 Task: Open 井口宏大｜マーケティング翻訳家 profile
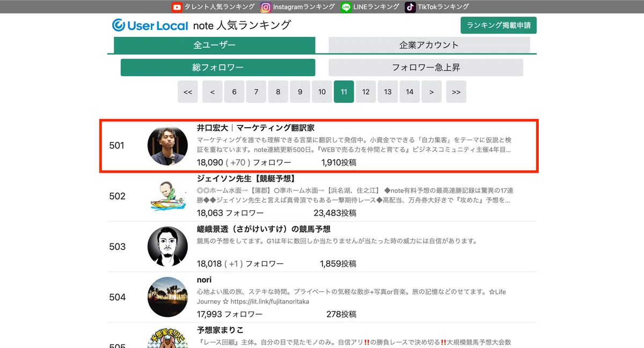click(x=255, y=128)
